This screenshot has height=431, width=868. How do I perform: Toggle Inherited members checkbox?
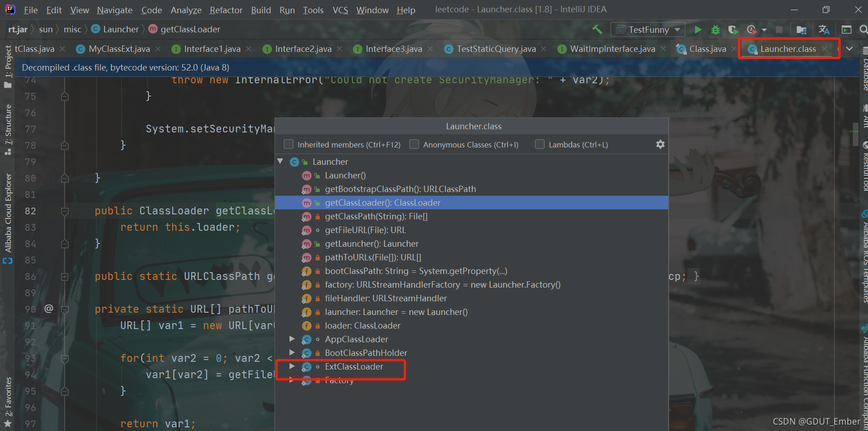coord(289,144)
